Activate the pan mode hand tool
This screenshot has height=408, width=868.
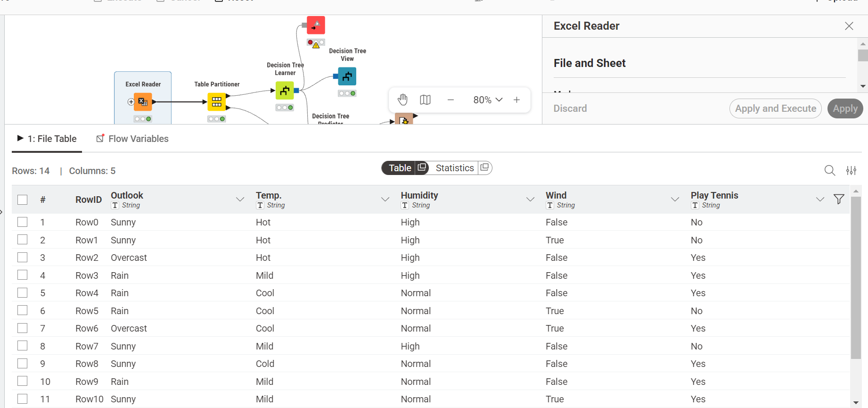[x=402, y=100]
